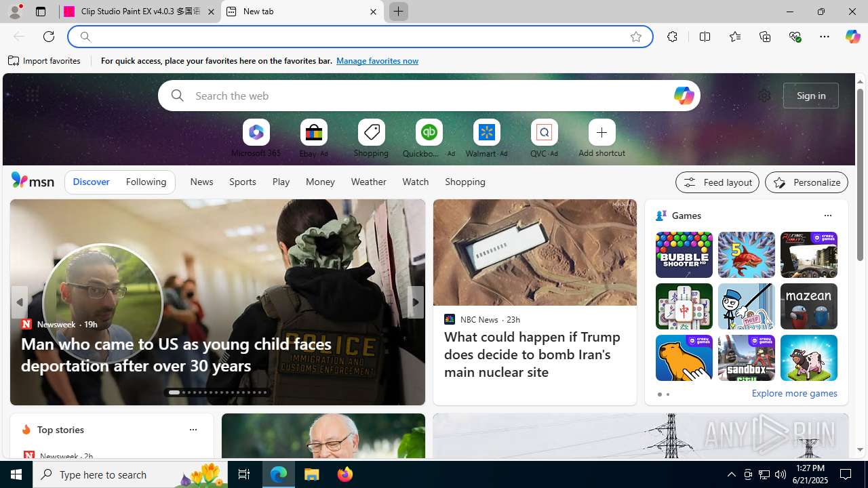Click the Search the web box

(429, 96)
